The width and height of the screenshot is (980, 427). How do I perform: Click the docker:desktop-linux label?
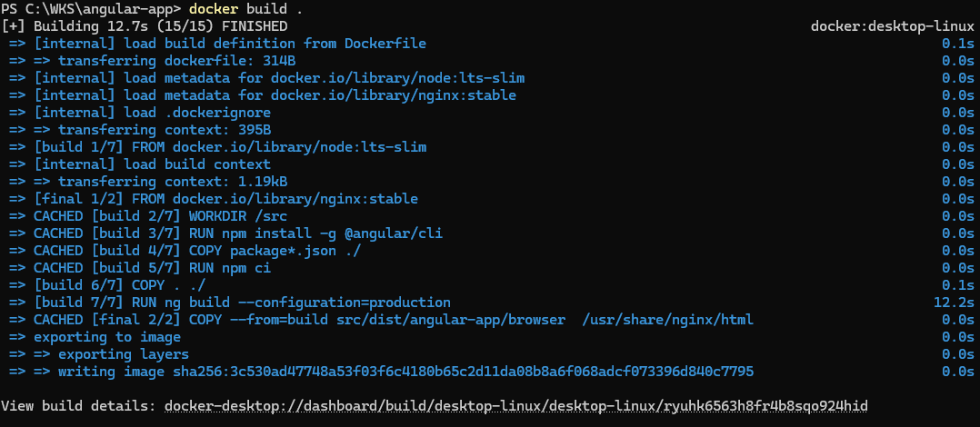click(892, 27)
